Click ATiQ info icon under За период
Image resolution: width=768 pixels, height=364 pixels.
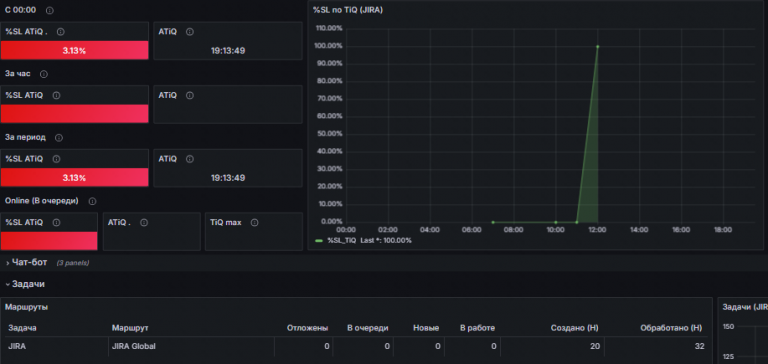click(x=190, y=159)
